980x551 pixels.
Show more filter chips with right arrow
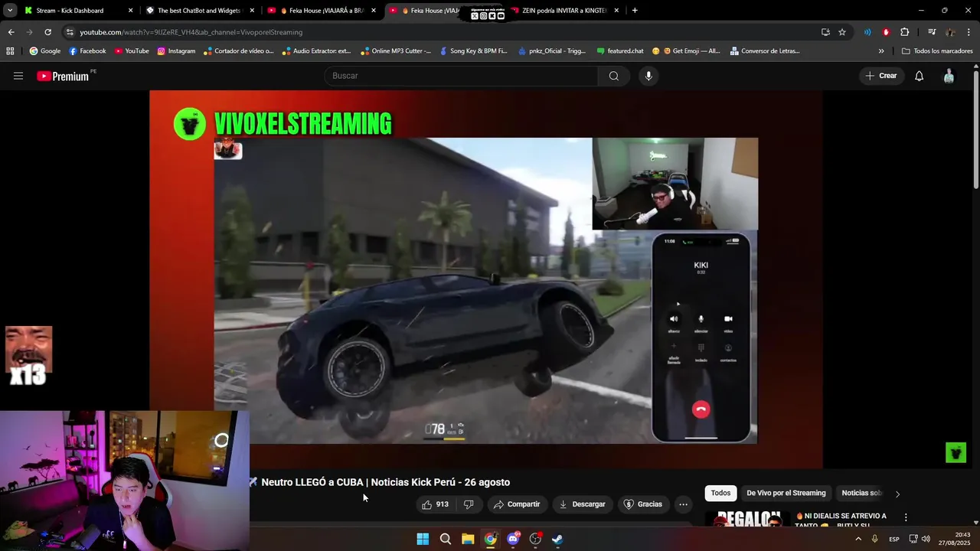[x=897, y=494]
